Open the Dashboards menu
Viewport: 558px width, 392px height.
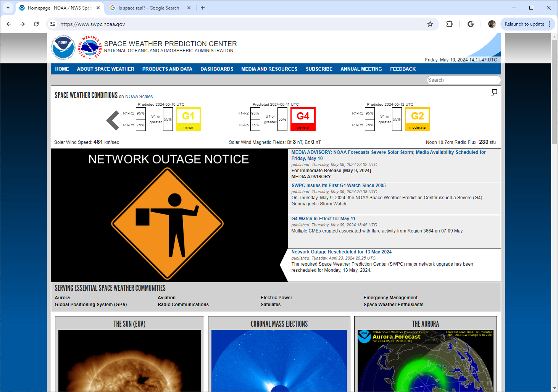(217, 69)
